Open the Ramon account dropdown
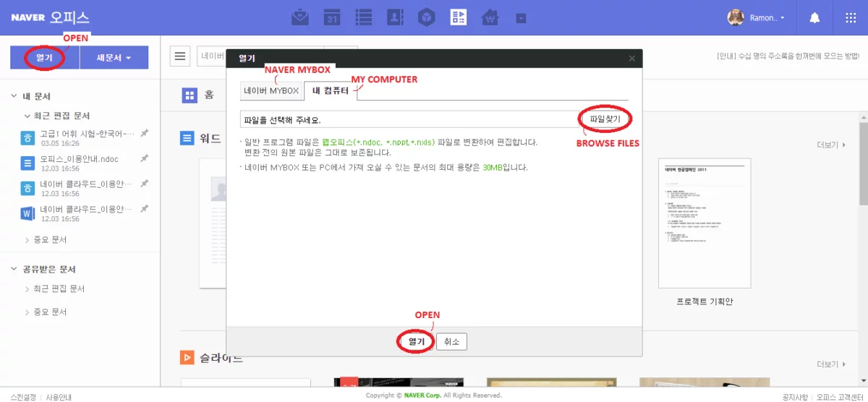This screenshot has height=402, width=868. click(757, 18)
